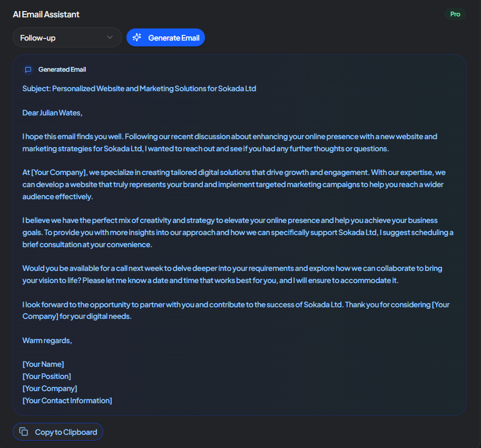The width and height of the screenshot is (481, 448).
Task: Click the chat bubble icon beside Generated Email
Action: point(28,70)
